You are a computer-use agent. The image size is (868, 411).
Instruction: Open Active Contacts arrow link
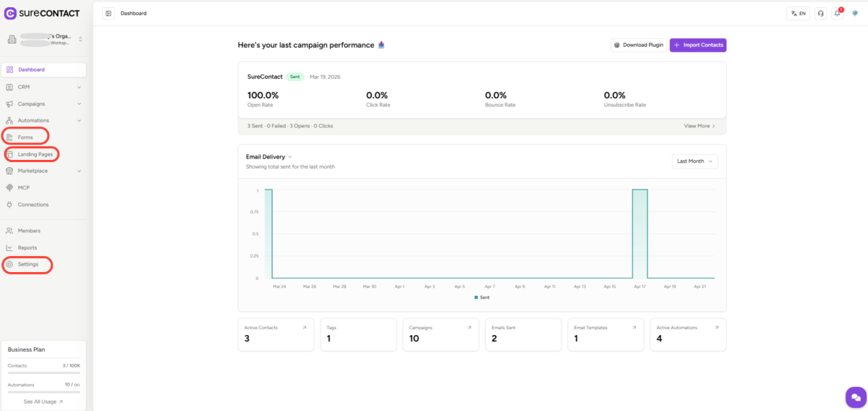[x=304, y=328]
